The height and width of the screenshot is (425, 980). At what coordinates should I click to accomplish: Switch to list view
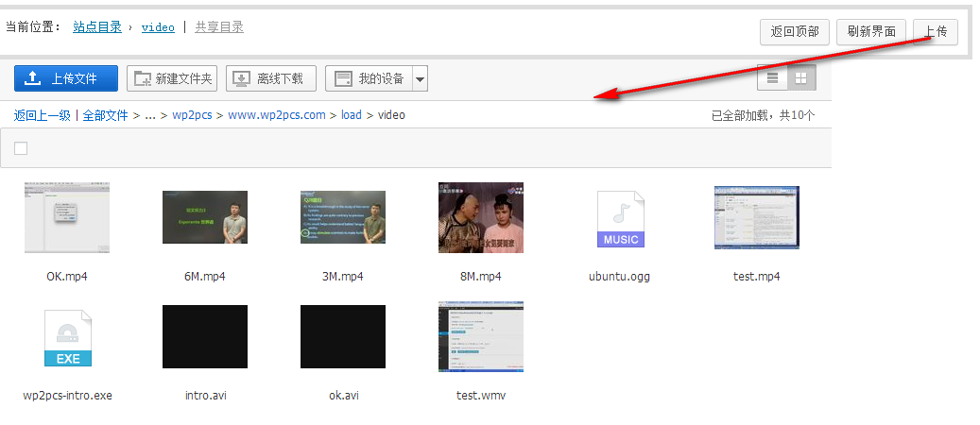coord(772,78)
